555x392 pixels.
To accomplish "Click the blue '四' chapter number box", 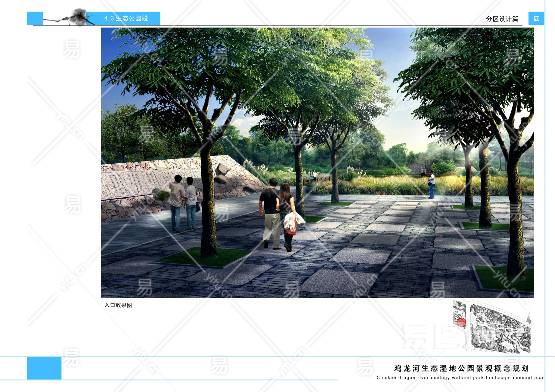I will point(536,18).
